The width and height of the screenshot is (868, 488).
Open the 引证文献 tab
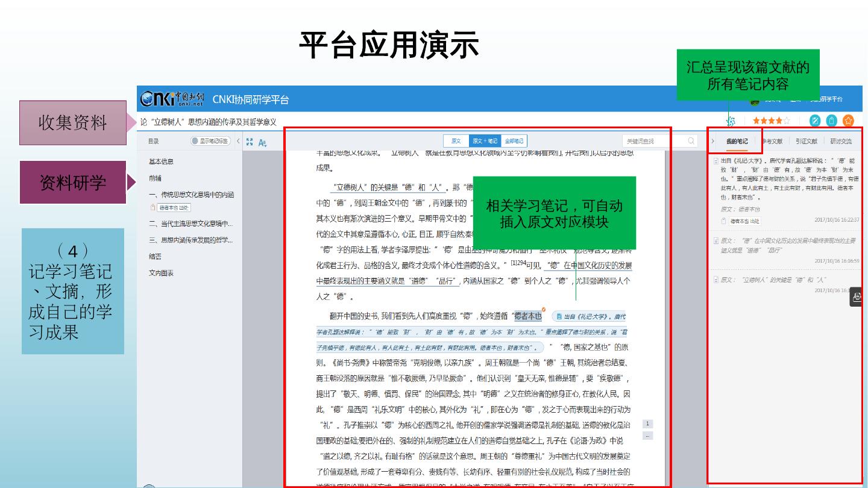click(807, 142)
